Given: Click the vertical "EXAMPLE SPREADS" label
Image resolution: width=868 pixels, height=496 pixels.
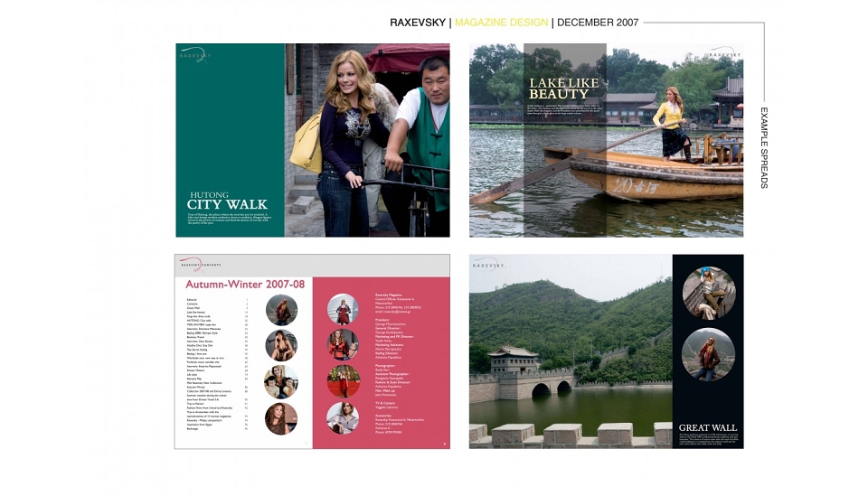Looking at the screenshot, I should coord(764,147).
